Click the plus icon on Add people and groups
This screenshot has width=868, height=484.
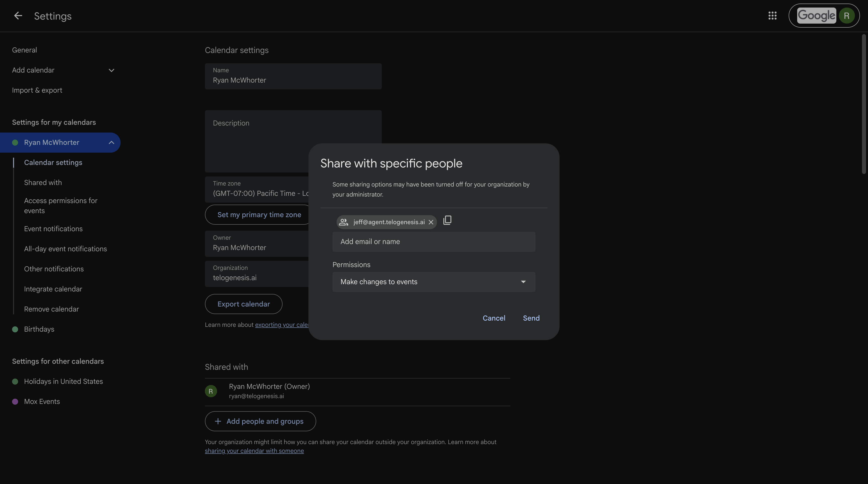point(218,421)
